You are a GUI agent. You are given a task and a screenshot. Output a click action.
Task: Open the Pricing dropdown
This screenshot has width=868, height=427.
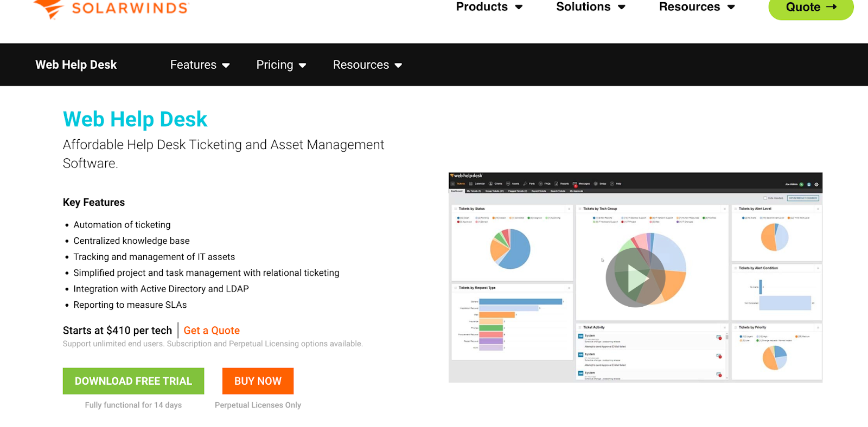[x=282, y=65]
